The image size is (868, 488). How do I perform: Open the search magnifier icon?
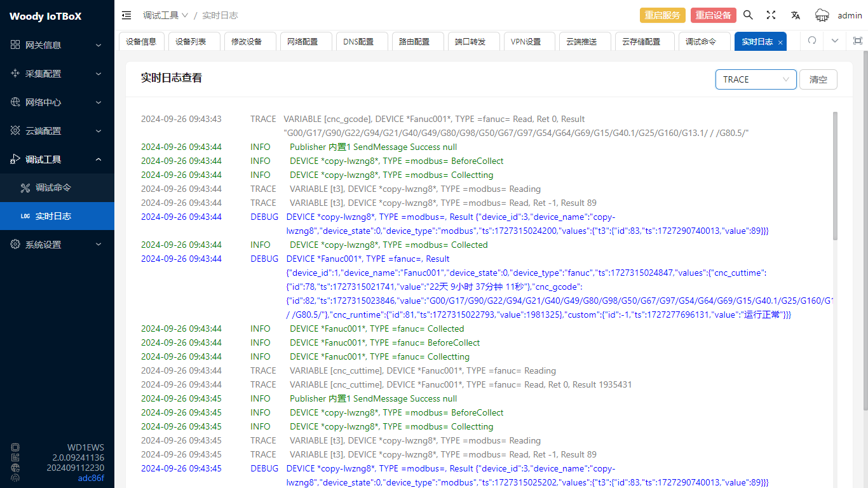coord(748,15)
